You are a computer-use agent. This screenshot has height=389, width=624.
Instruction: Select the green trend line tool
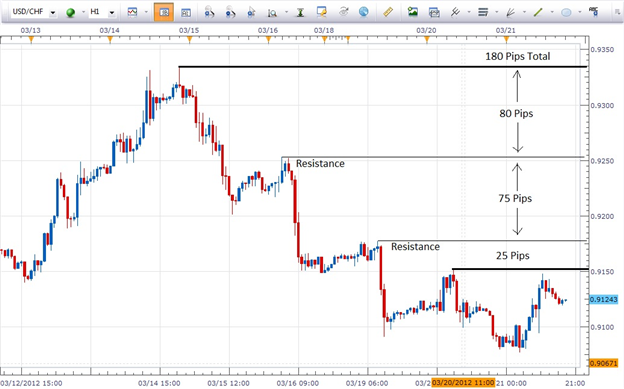click(x=538, y=12)
